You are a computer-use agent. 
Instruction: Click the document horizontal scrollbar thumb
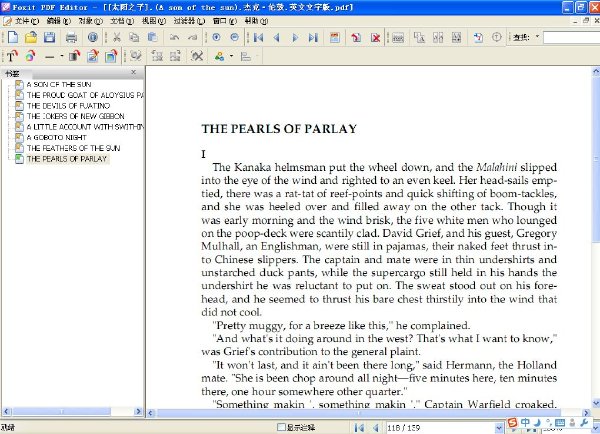tap(359, 413)
